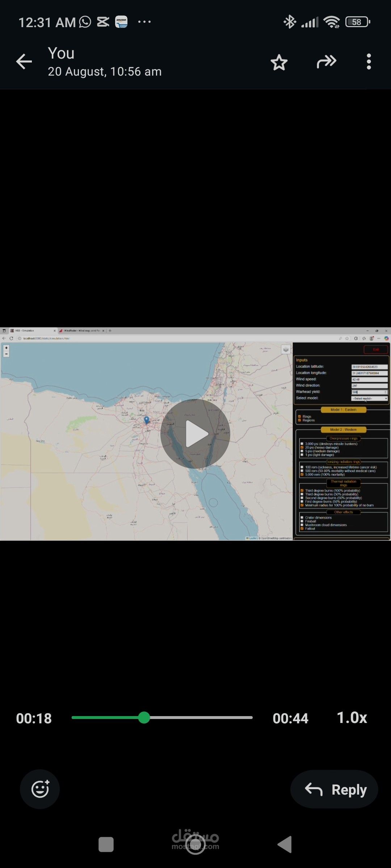391x868 pixels.
Task: Tap the Reply button
Action: tap(334, 789)
